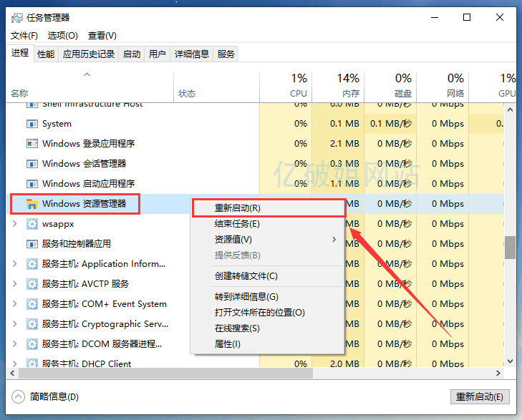Click the horizontal scrollbar left arrow
The width and height of the screenshot is (522, 420).
(12, 373)
